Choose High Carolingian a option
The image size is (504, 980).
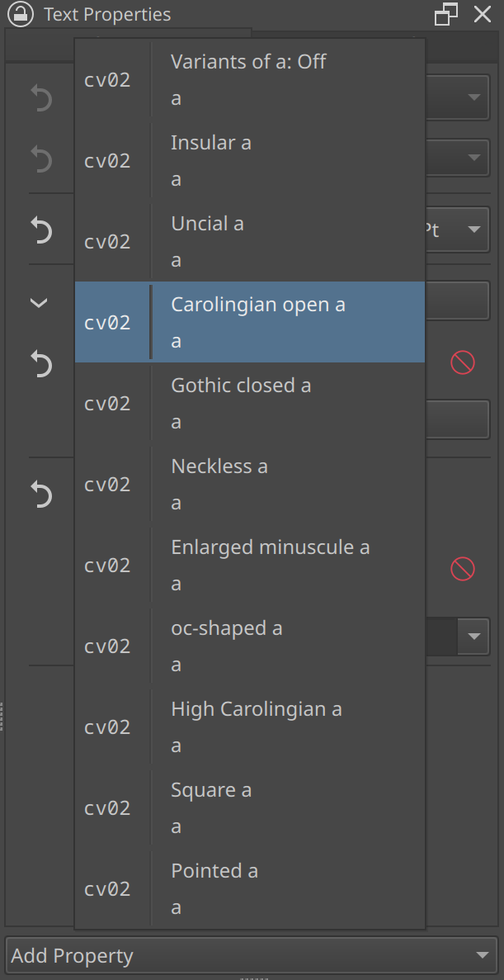249,727
